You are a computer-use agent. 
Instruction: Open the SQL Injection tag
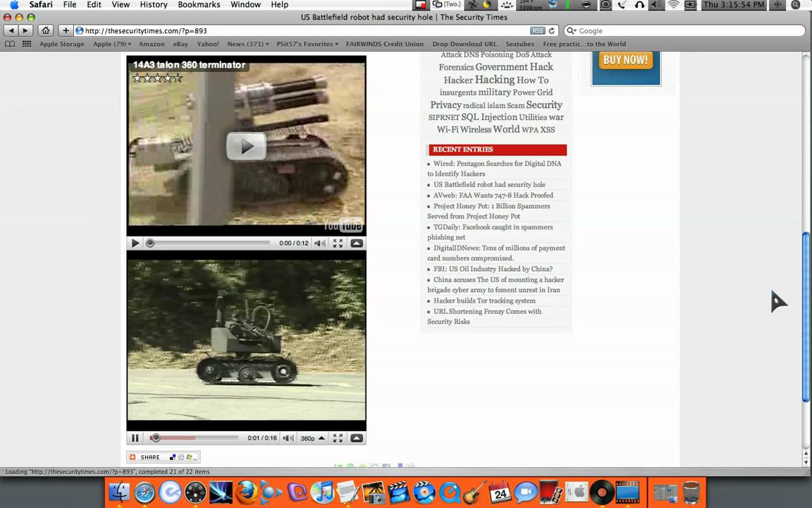(x=489, y=117)
